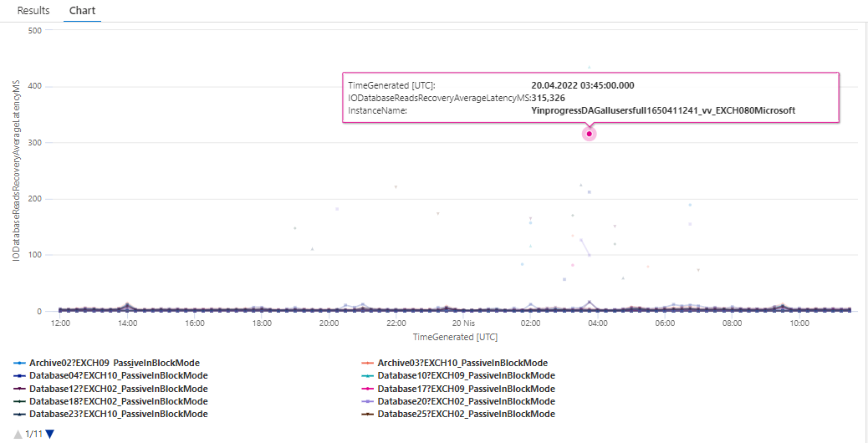Toggle Database23?EXCH10_PassiveInBlockMode legend series
Image resolution: width=868 pixels, height=443 pixels.
pyautogui.click(x=110, y=414)
